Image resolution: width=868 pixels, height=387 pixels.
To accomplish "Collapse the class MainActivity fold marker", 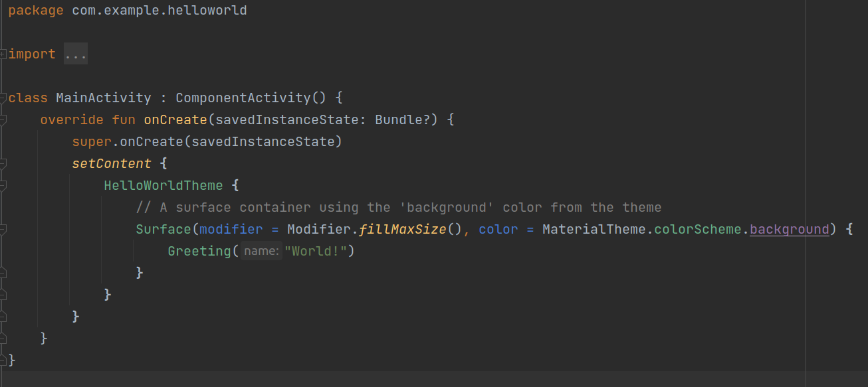I will tap(3, 98).
